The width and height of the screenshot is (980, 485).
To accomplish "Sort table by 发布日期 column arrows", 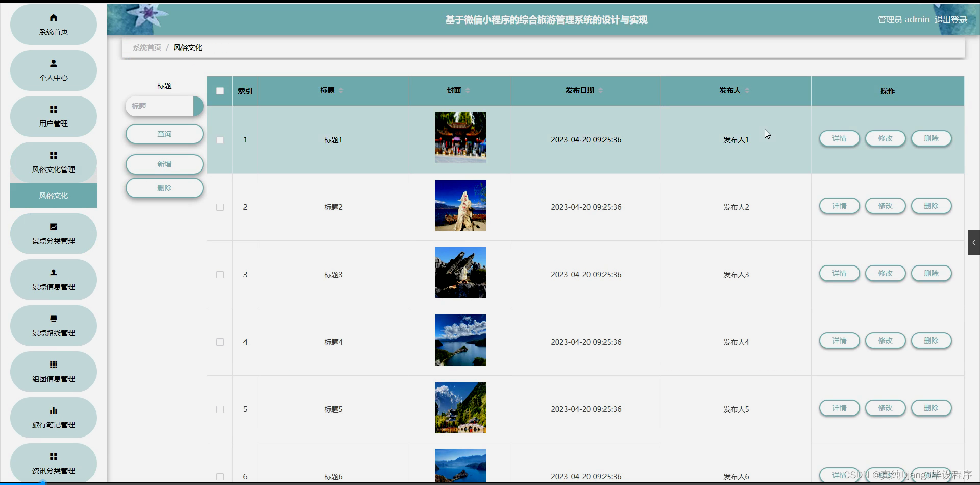I will tap(601, 90).
